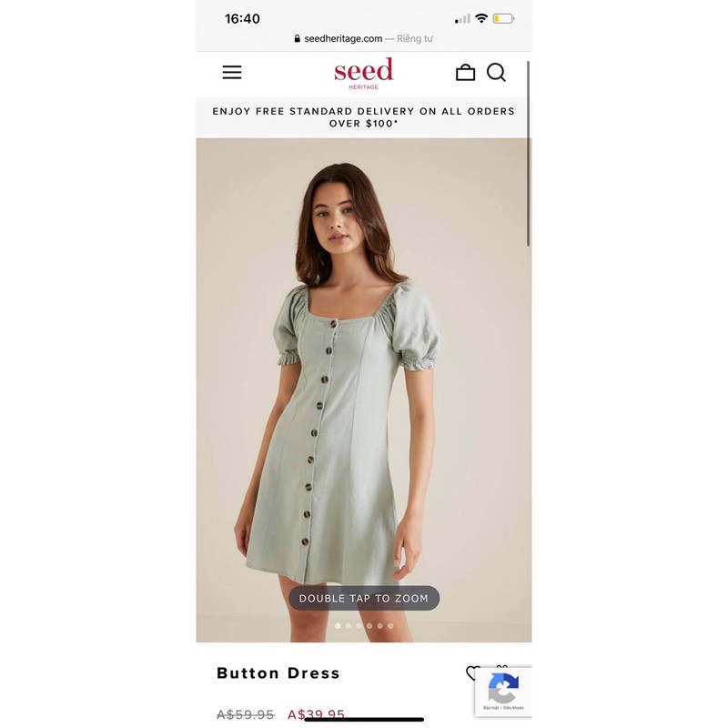Click the page scrollbar on right edge
728x728 pixels.
(x=529, y=153)
